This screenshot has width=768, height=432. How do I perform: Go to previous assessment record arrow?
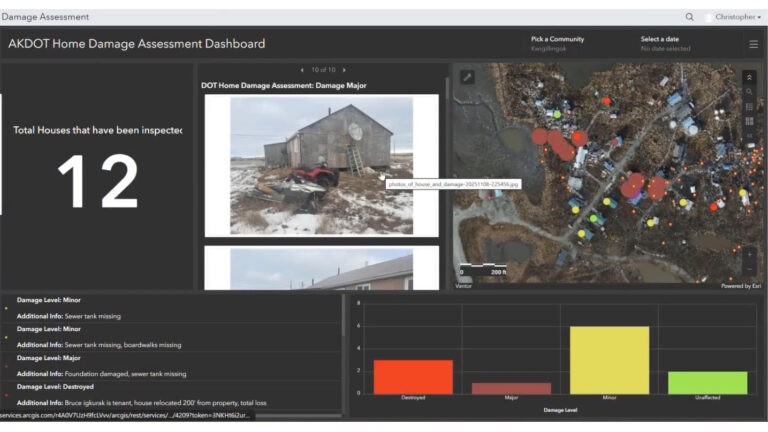pos(302,70)
